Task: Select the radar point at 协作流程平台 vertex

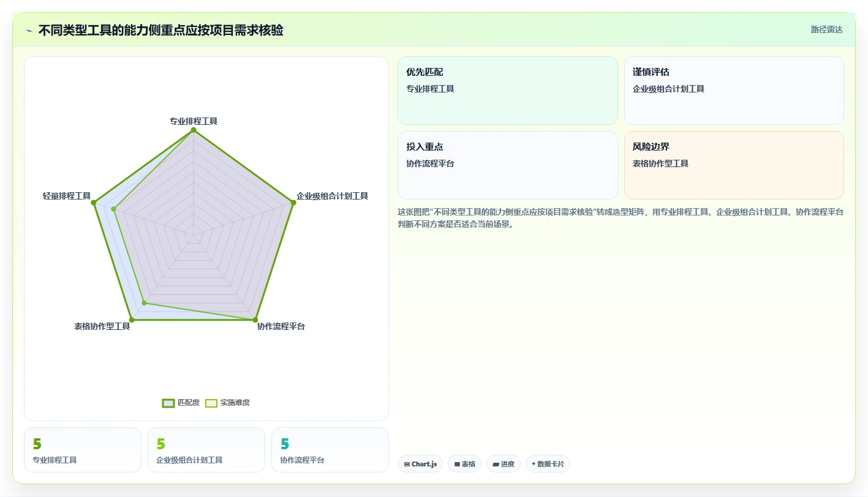Action: 255,319
